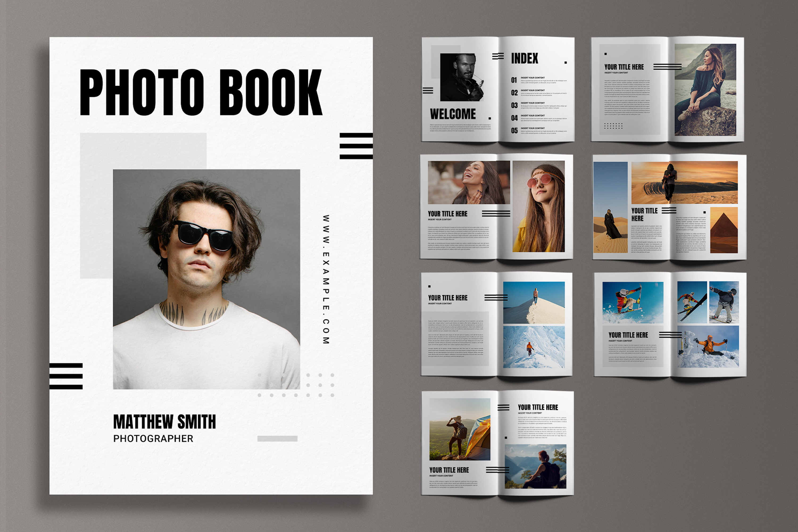The height and width of the screenshot is (532, 798).
Task: Click the MATTHEW SMITH name text
Action: pyautogui.click(x=165, y=422)
